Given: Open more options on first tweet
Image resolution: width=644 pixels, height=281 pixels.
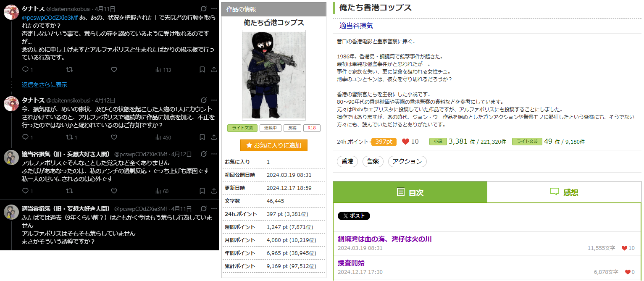Looking at the screenshot, I should pyautogui.click(x=214, y=8).
